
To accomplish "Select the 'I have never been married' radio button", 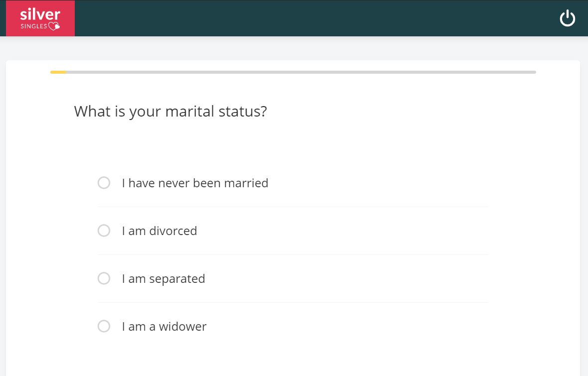I will click(104, 183).
